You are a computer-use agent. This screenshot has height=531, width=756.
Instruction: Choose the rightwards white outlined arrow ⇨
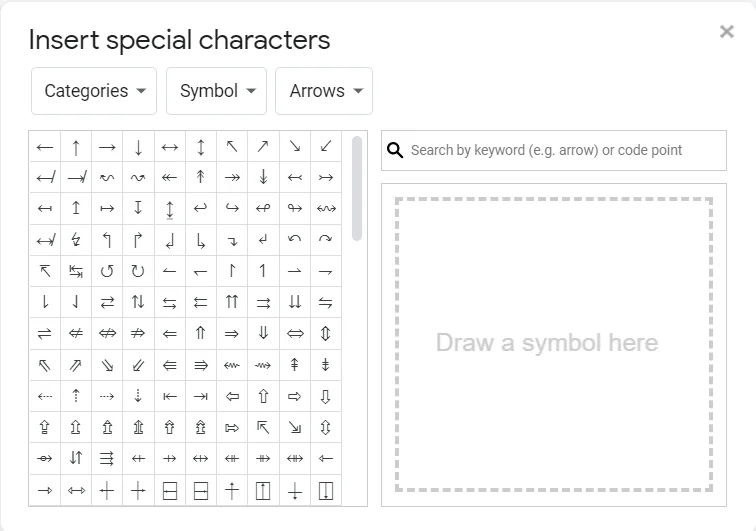294,396
